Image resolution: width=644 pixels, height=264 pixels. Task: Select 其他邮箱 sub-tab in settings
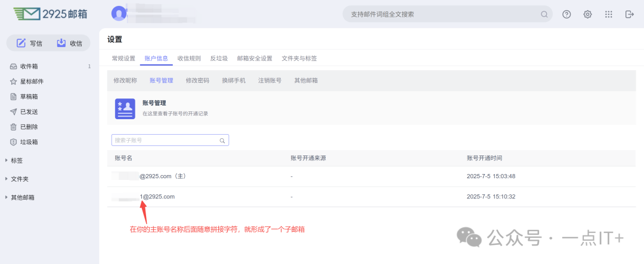point(306,80)
